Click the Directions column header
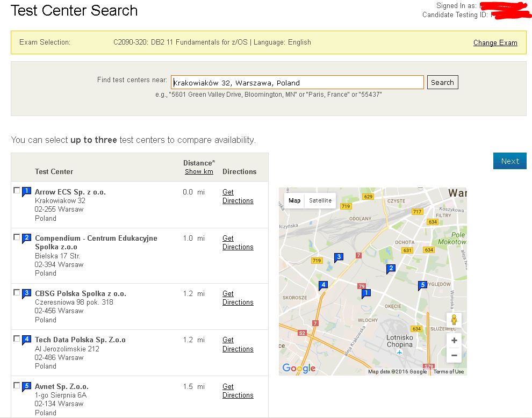The height and width of the screenshot is (418, 532). click(240, 172)
